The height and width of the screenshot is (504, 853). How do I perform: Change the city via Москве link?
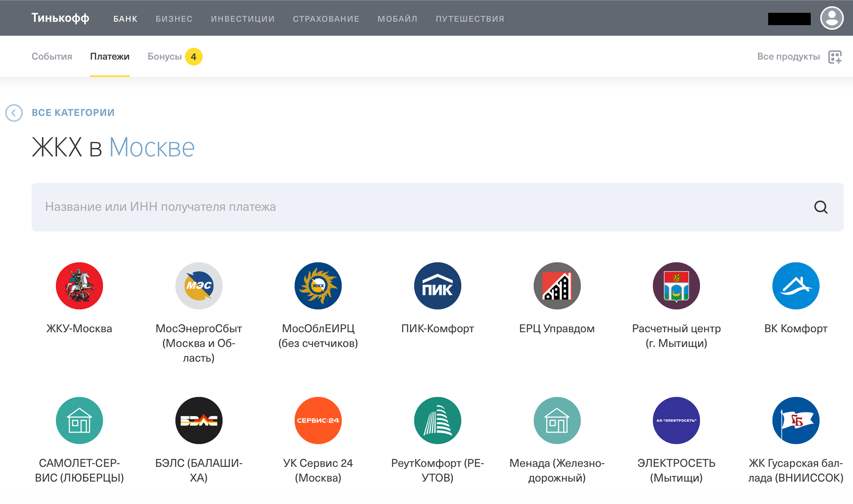coord(152,147)
